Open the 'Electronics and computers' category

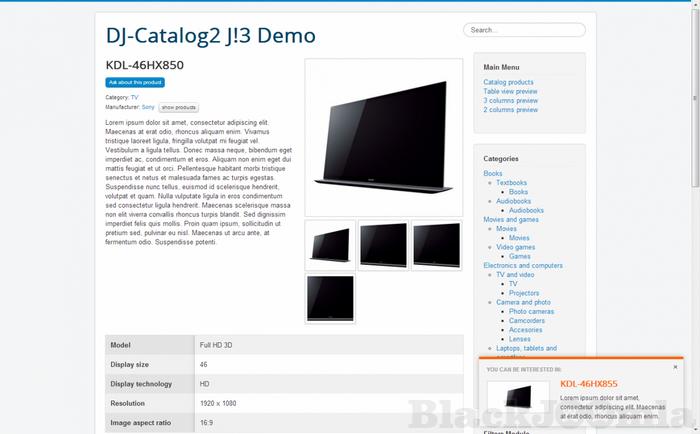pyautogui.click(x=523, y=265)
